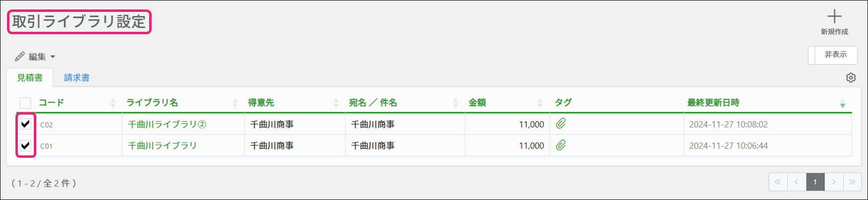This screenshot has width=868, height=200.
Task: Sort by 最終更新日時 column arrow
Action: [842, 103]
